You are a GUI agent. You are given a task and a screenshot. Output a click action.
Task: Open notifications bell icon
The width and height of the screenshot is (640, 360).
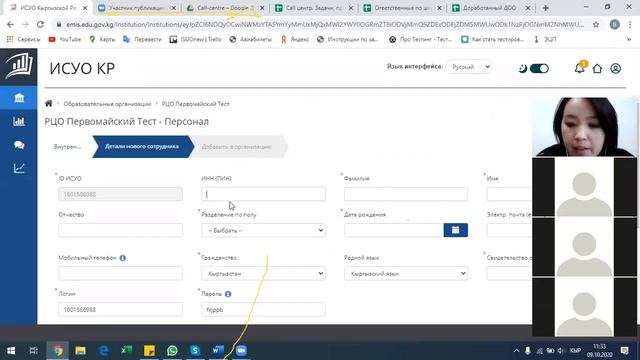coord(580,68)
